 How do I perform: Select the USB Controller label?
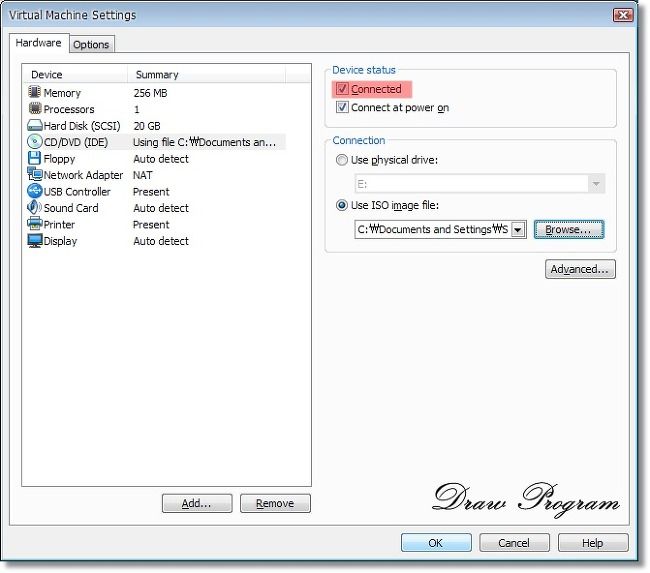[77, 192]
